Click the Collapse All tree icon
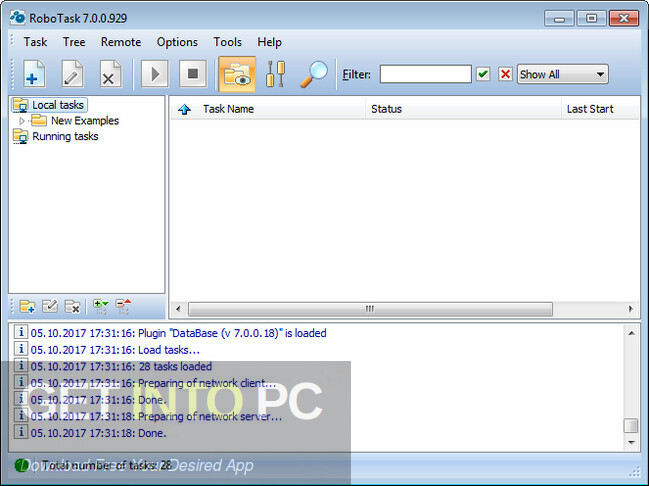 [123, 307]
